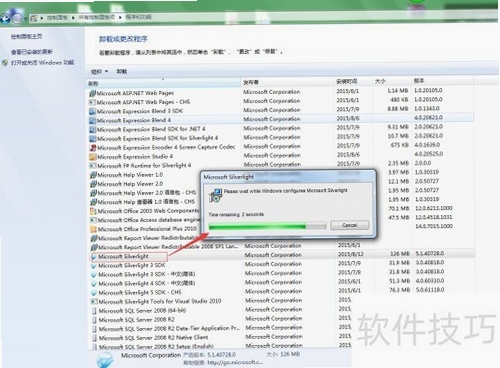
Task: Click 程序和功能 in the address breadcrumb
Action: pos(138,17)
